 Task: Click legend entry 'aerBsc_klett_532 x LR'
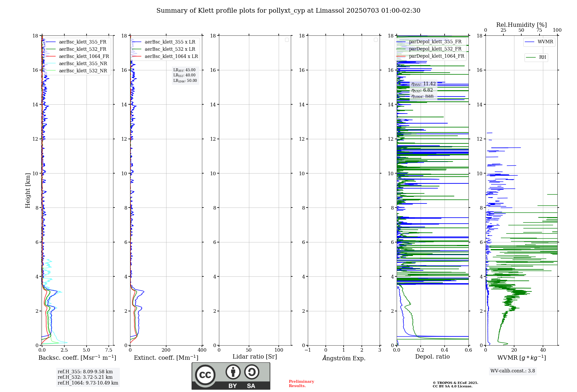pos(164,49)
